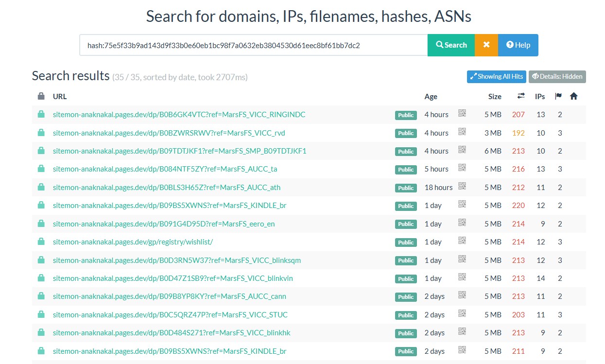Open the Help button

click(518, 45)
